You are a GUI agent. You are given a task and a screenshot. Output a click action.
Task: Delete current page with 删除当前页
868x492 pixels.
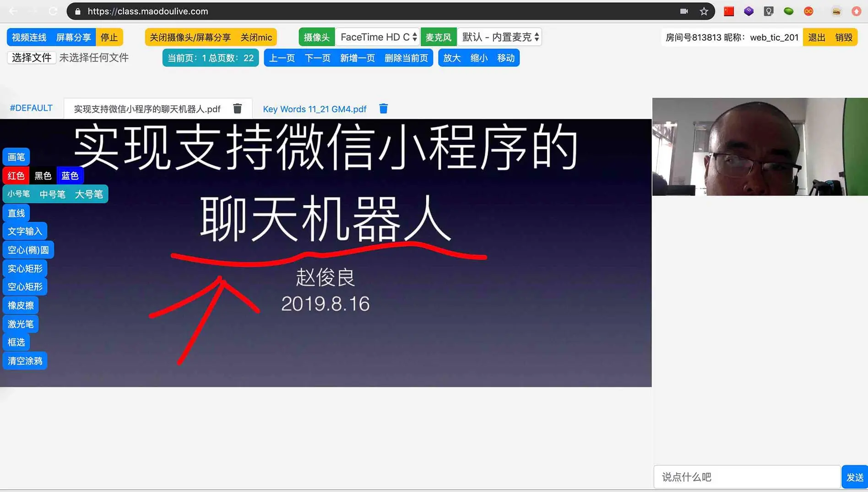(x=407, y=58)
